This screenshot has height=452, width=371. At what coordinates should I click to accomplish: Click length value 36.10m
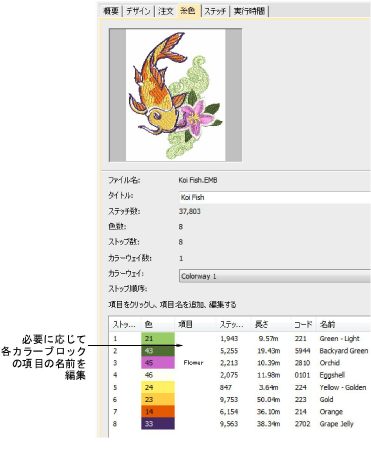(269, 412)
